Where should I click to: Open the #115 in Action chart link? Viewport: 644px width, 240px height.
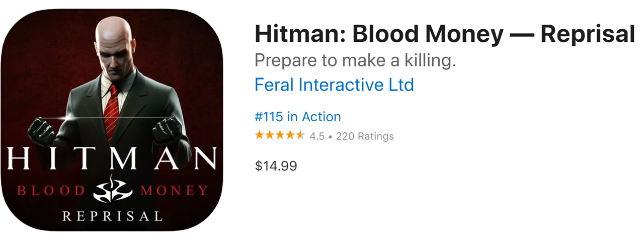click(x=298, y=117)
